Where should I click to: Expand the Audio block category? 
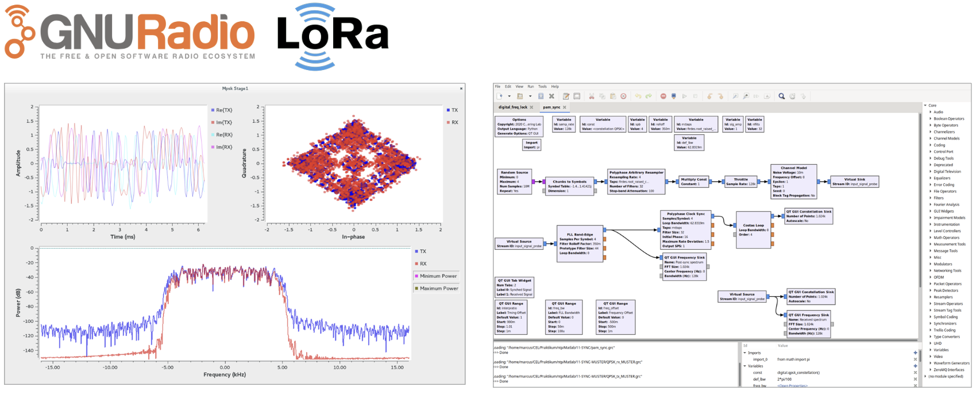(931, 112)
